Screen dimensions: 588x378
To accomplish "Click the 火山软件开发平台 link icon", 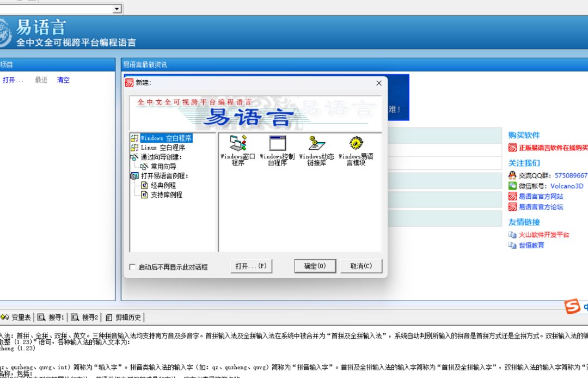I will point(512,235).
